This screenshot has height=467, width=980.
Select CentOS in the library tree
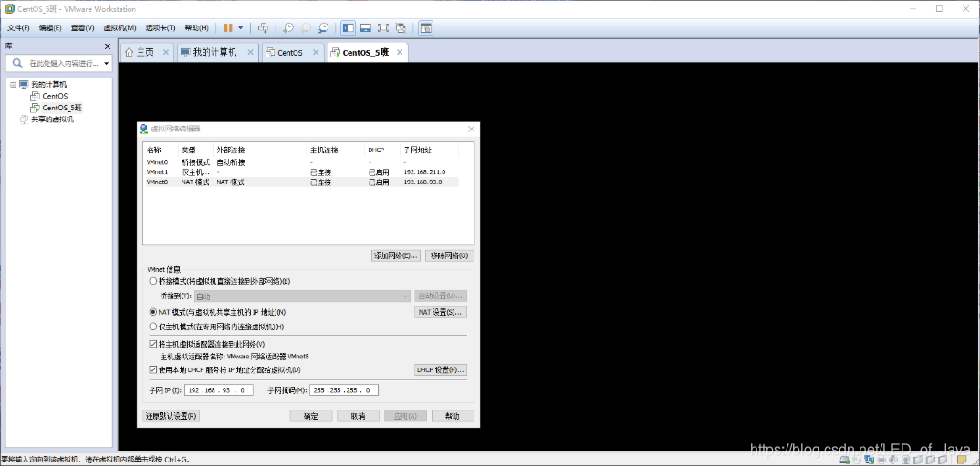[55, 96]
